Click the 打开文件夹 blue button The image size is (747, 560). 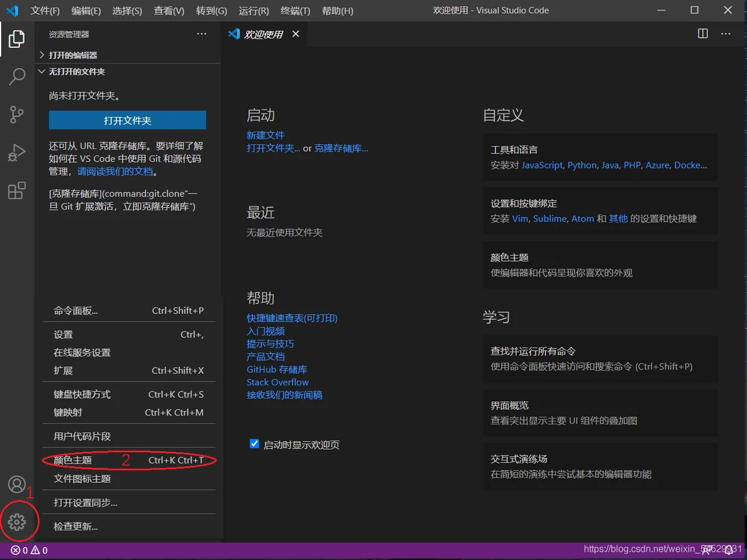tap(128, 120)
